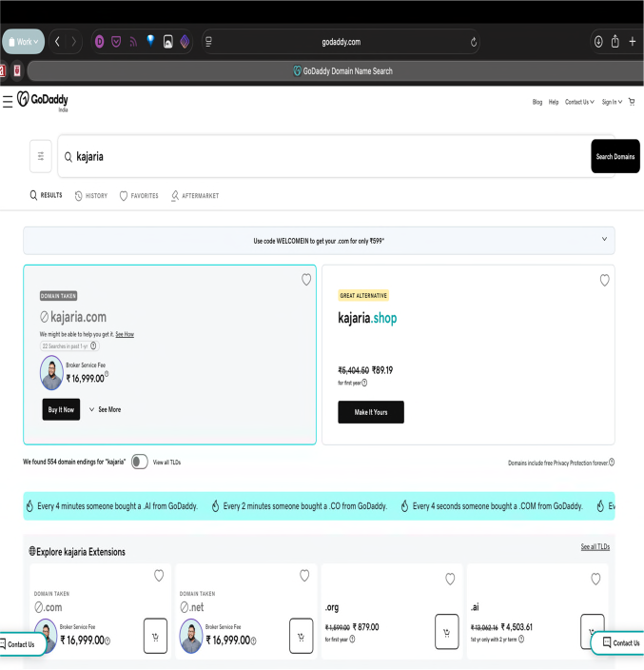644x670 pixels.
Task: Add the .net extension to cart
Action: [x=302, y=636]
